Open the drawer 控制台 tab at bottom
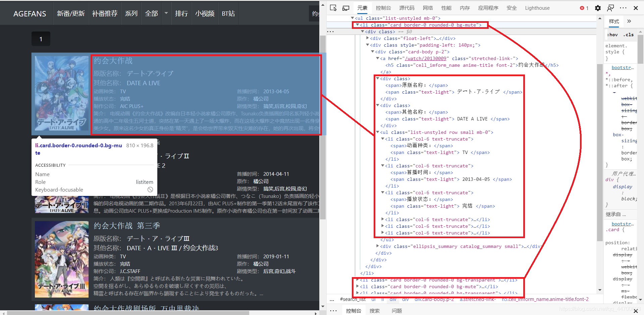This screenshot has width=644, height=315. coord(354,311)
